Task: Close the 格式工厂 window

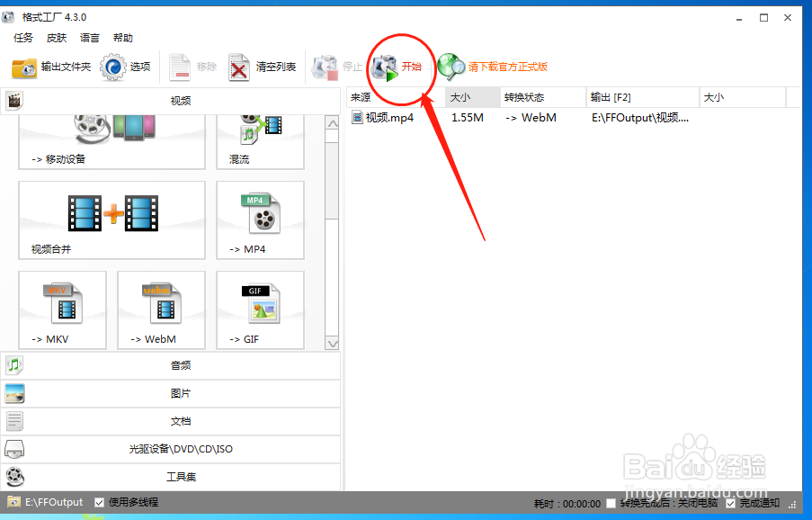Action: 788,18
